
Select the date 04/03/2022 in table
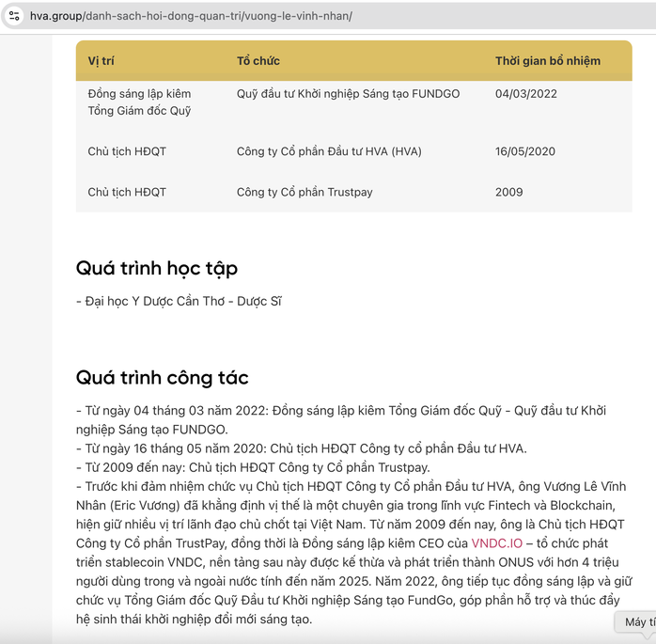(526, 94)
